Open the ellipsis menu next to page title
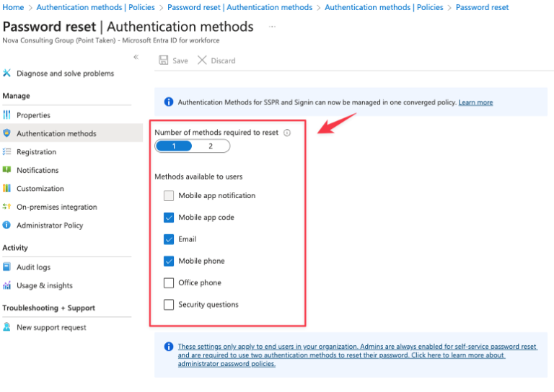Screen dimensions: 554x392 tap(272, 27)
